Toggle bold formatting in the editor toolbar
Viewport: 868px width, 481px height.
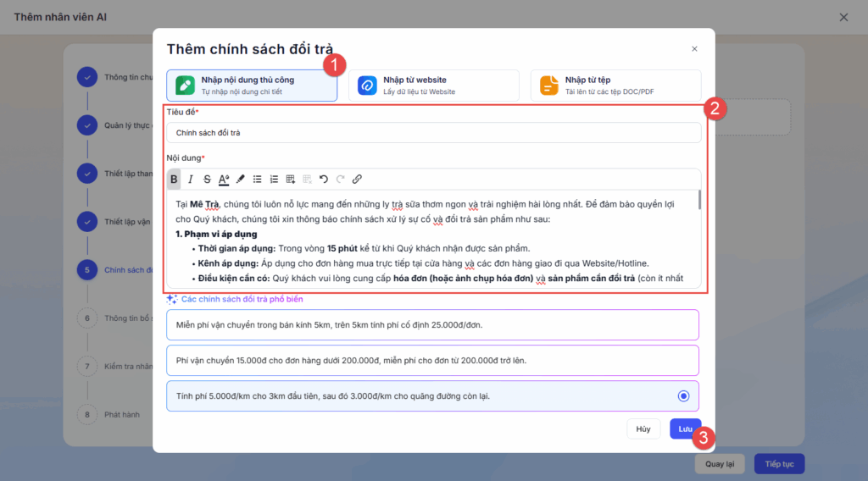coord(175,180)
